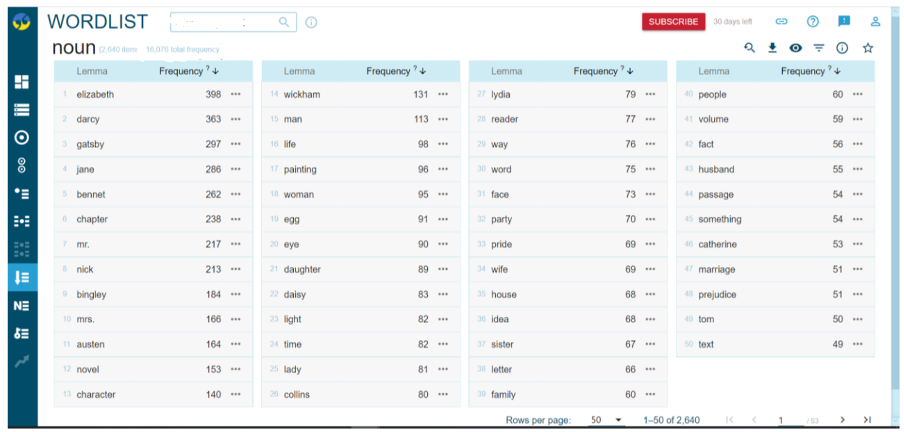Jump to the last page of results
Image resolution: width=904 pixels, height=432 pixels.
(867, 420)
